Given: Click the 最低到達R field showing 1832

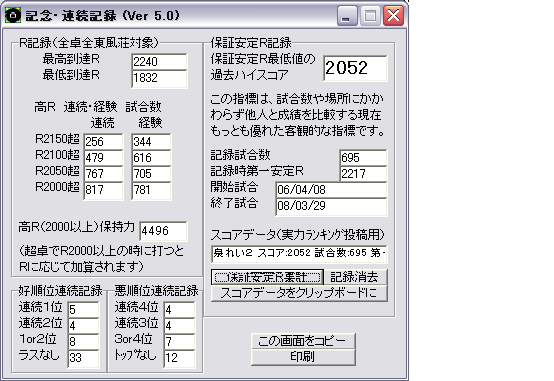Looking at the screenshot, I should click(x=159, y=78).
